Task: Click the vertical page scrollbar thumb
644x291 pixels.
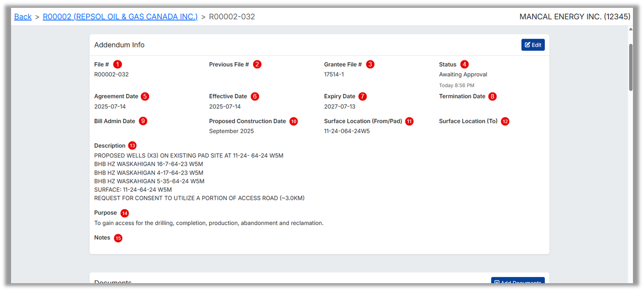Action: point(631,67)
